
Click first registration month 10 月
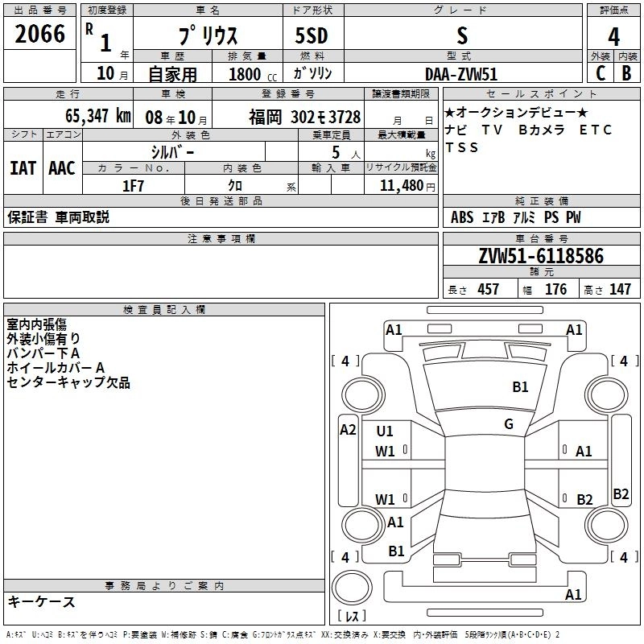[112, 73]
